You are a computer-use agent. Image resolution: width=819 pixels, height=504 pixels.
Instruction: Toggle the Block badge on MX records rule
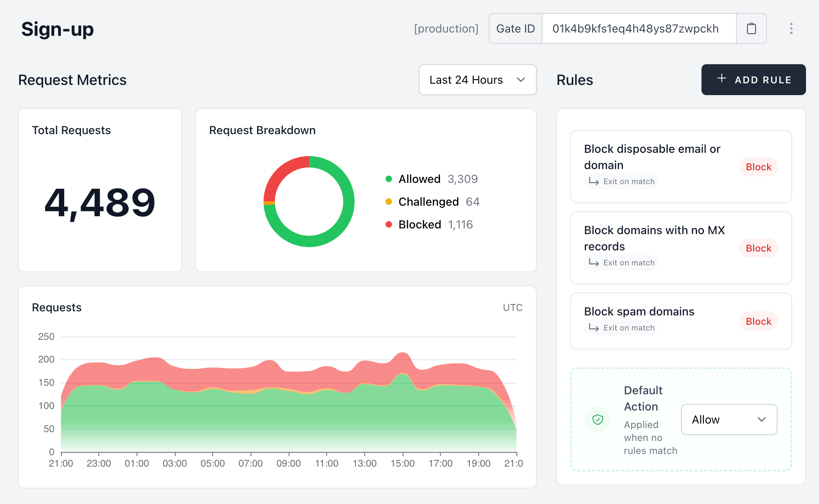tap(758, 248)
